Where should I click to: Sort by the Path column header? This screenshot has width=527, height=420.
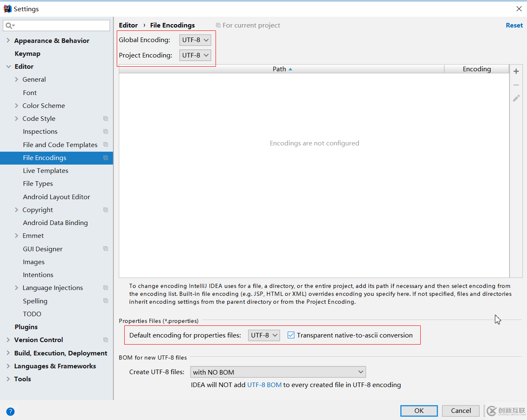[282, 69]
